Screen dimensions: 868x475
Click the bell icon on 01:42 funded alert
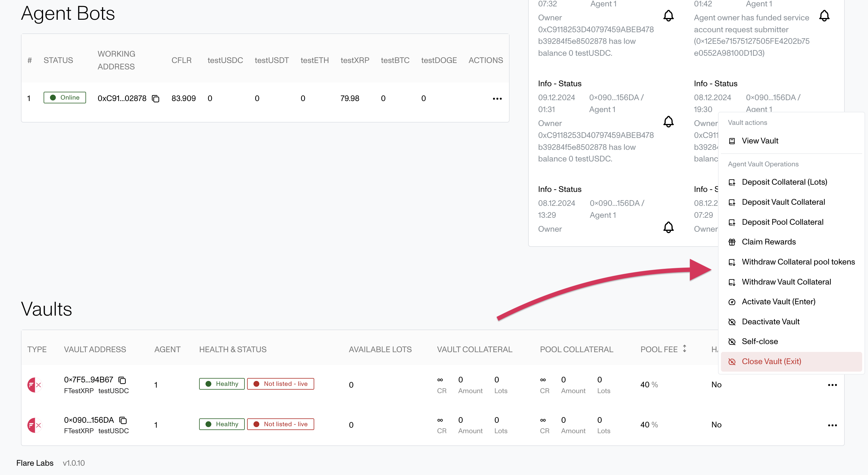824,16
